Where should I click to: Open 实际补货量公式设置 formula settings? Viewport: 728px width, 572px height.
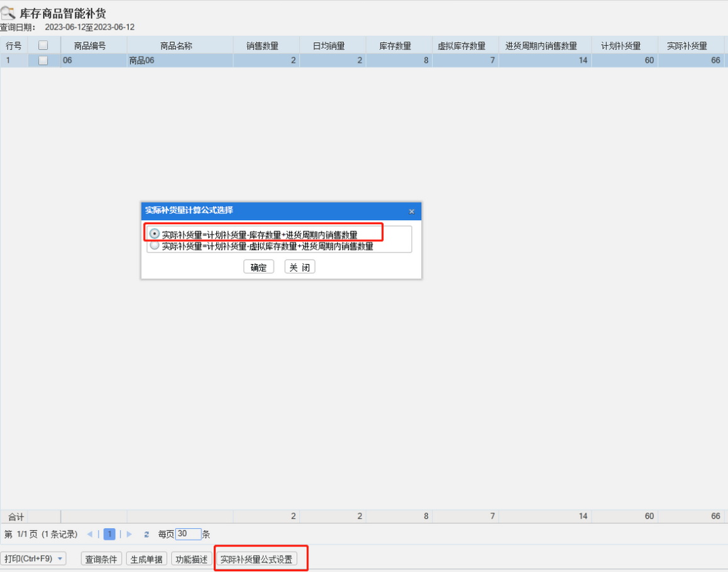tap(256, 559)
